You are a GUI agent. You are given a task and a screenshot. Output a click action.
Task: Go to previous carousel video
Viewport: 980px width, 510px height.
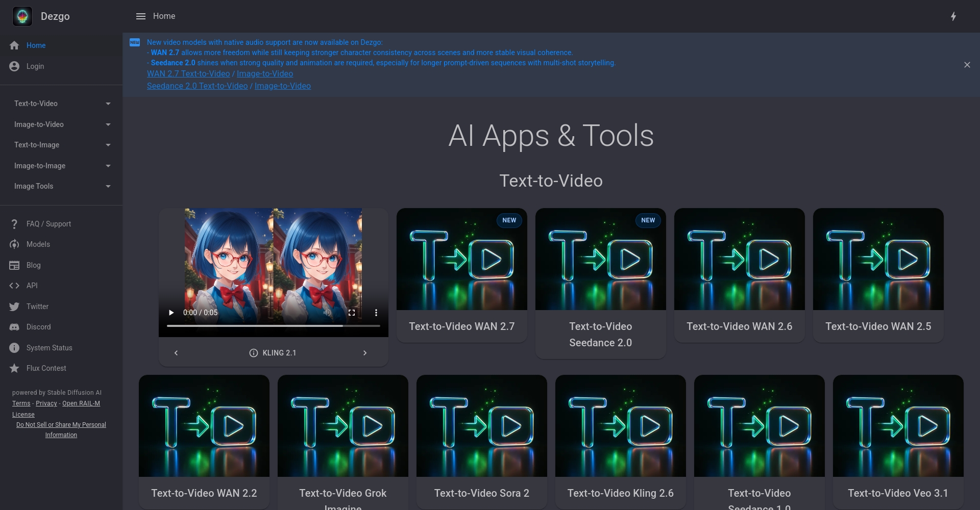coord(176,353)
